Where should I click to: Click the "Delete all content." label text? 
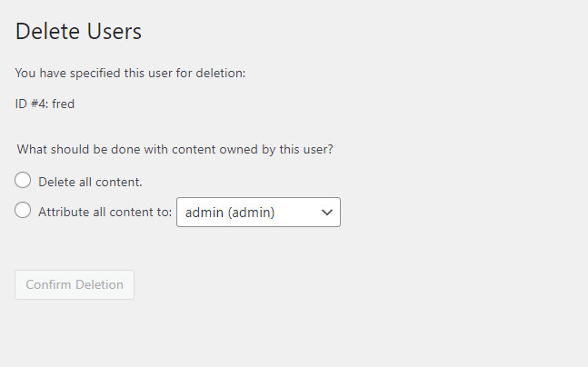coord(90,183)
